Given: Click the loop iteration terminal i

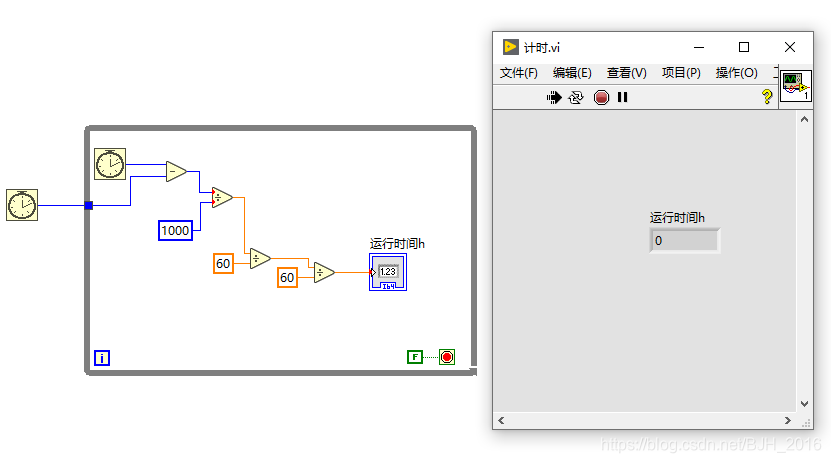Looking at the screenshot, I should pyautogui.click(x=102, y=358).
